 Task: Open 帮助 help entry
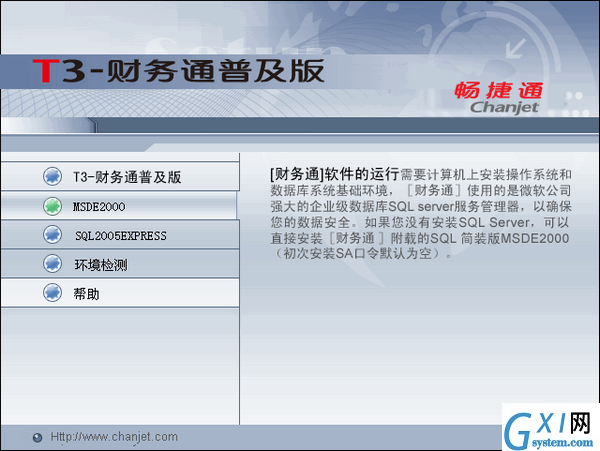(x=120, y=293)
